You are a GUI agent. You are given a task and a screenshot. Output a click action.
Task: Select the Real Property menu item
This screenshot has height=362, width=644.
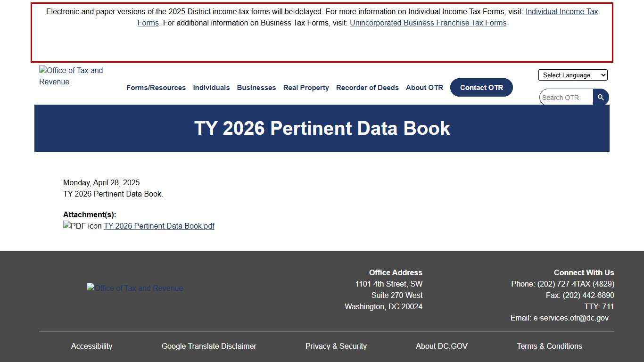tap(306, 88)
